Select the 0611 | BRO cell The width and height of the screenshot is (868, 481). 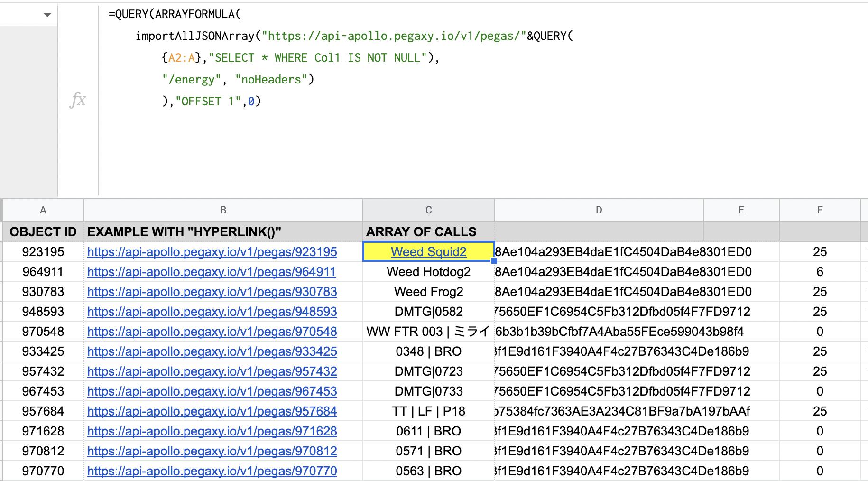click(x=429, y=431)
